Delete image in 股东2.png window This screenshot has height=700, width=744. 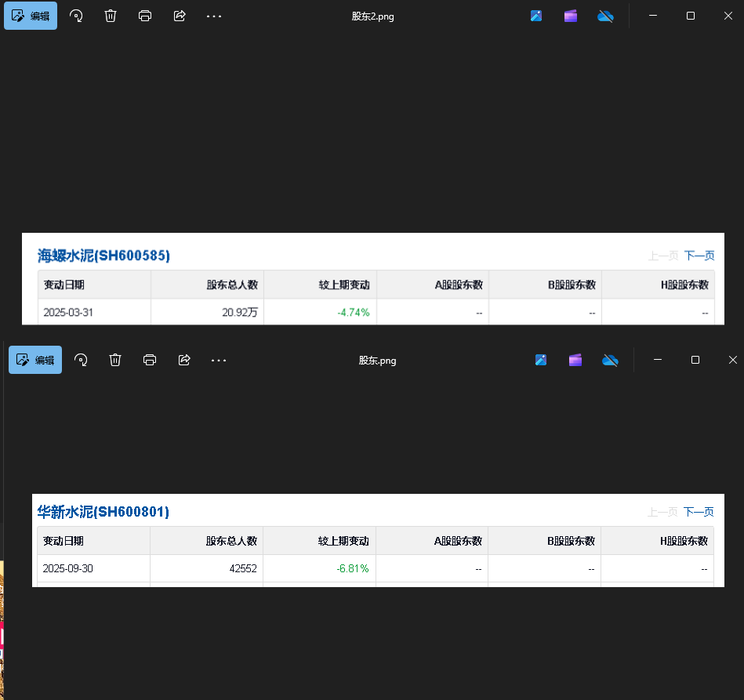(111, 16)
